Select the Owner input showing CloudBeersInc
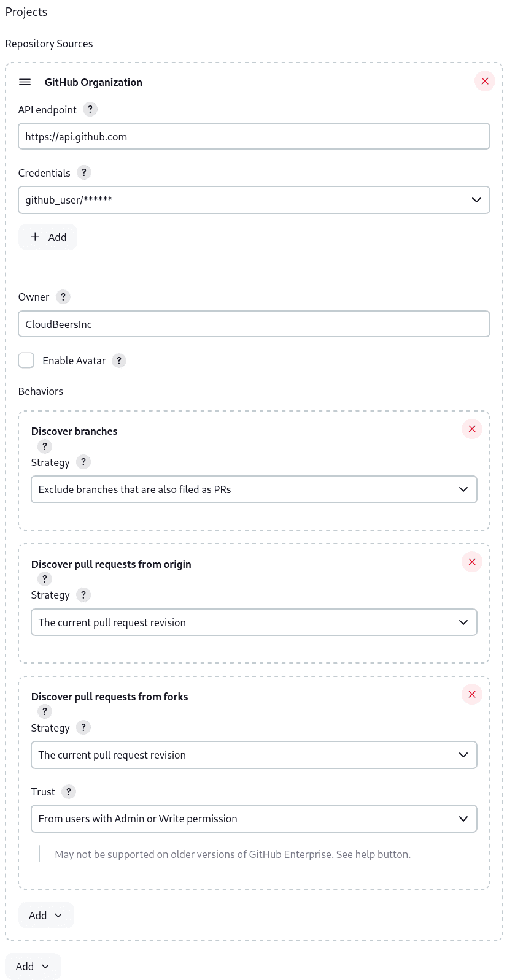This screenshot has height=980, width=507. pyautogui.click(x=253, y=324)
